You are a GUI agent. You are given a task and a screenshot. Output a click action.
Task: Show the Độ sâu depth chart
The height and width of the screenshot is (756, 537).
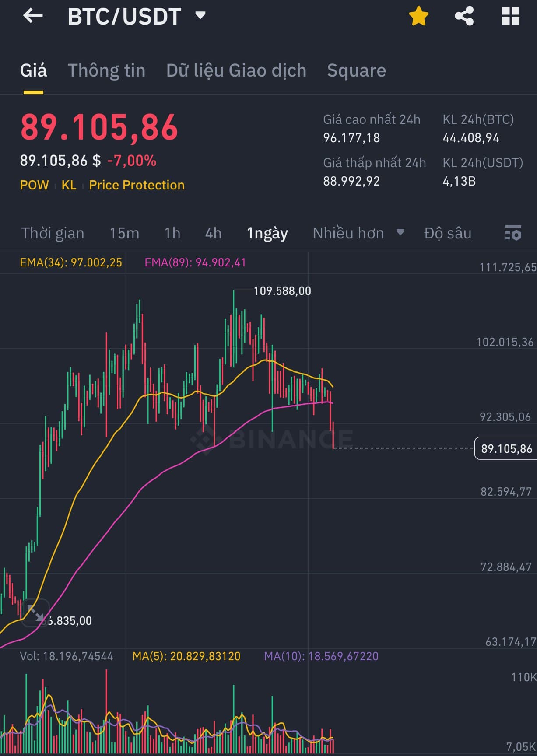447,233
